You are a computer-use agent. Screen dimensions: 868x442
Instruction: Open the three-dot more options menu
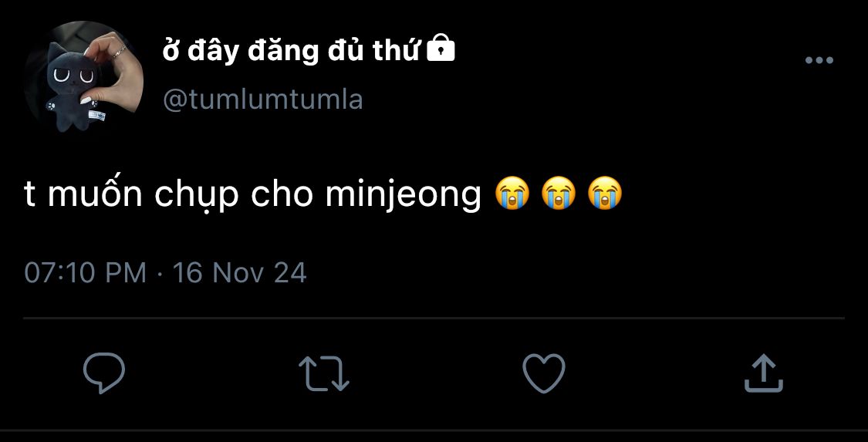(819, 60)
